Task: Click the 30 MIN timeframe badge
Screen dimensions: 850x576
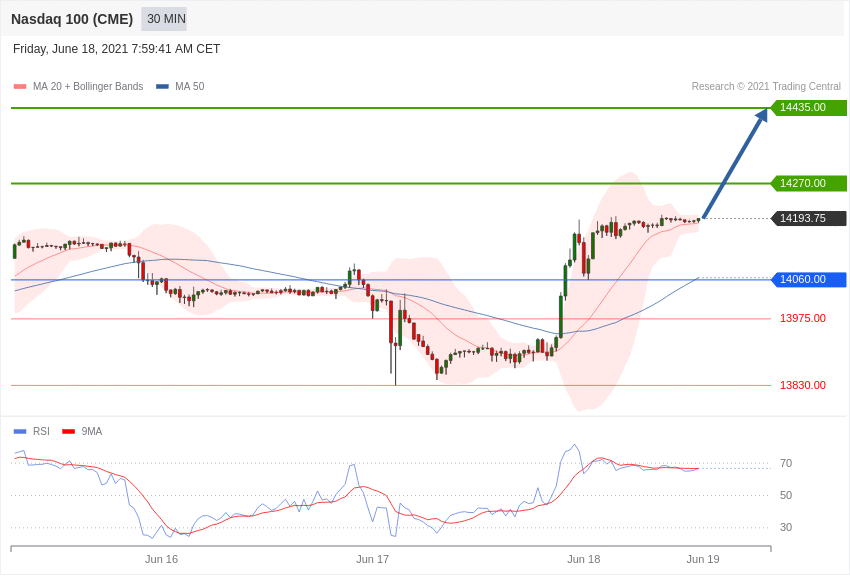Action: [x=164, y=19]
